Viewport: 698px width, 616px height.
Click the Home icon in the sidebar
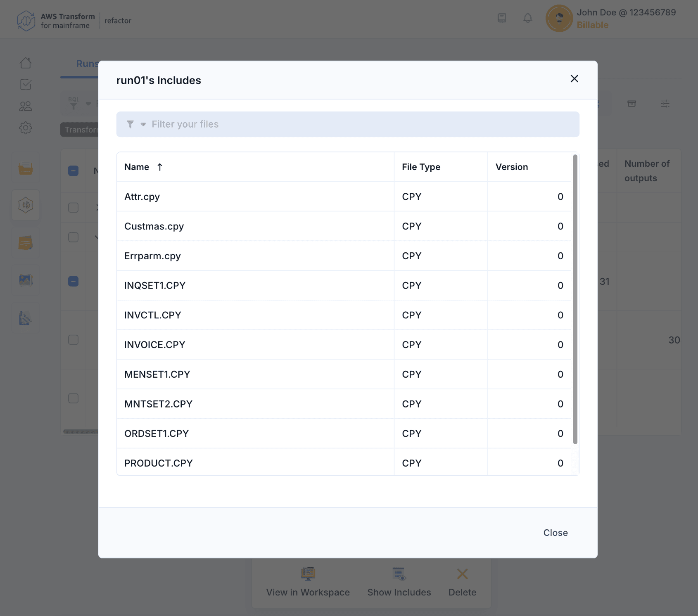click(x=26, y=63)
